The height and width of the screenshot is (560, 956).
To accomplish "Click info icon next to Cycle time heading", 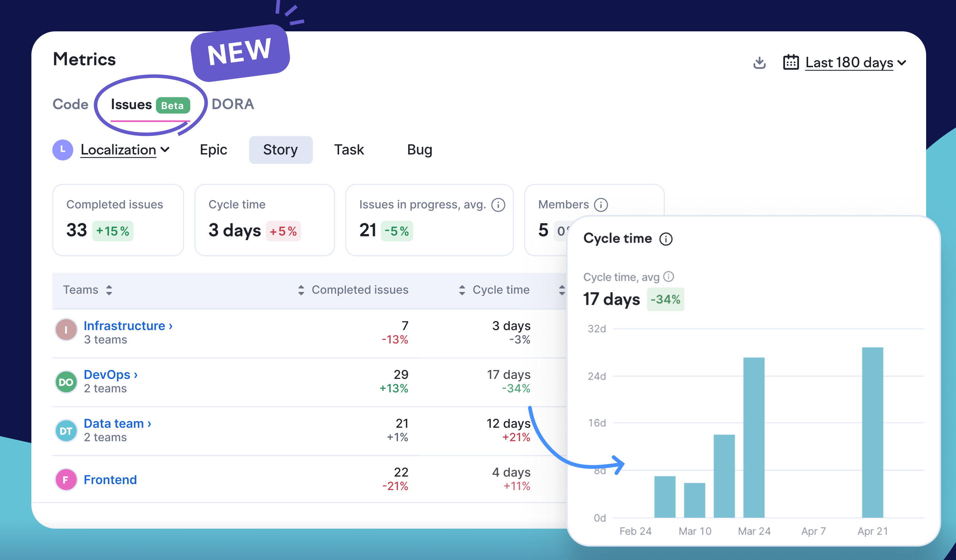I will [666, 239].
